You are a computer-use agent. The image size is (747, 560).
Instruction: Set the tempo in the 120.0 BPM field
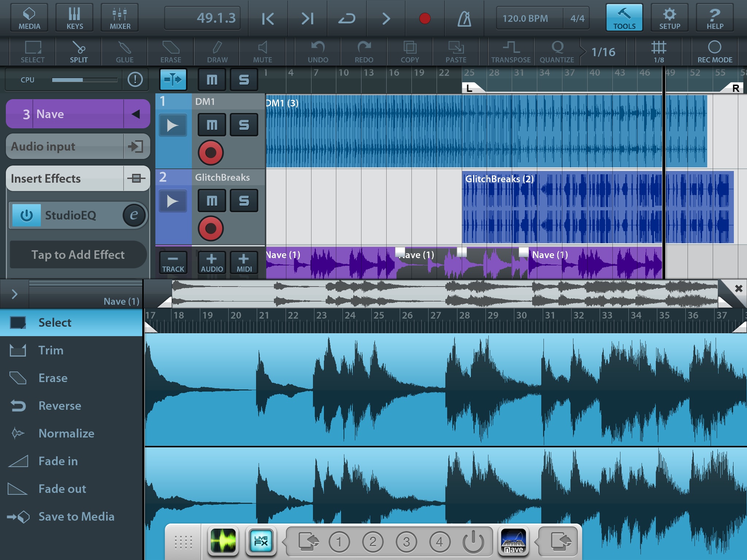[x=529, y=18]
